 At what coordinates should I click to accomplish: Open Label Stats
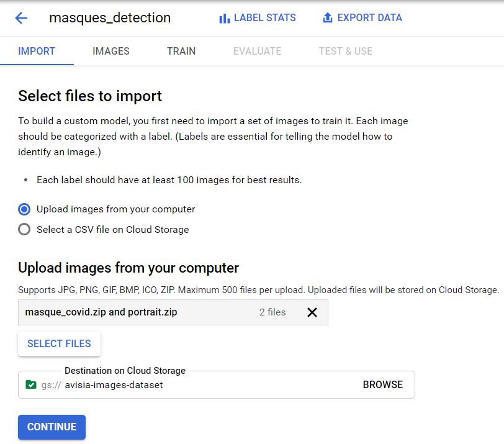point(264,18)
